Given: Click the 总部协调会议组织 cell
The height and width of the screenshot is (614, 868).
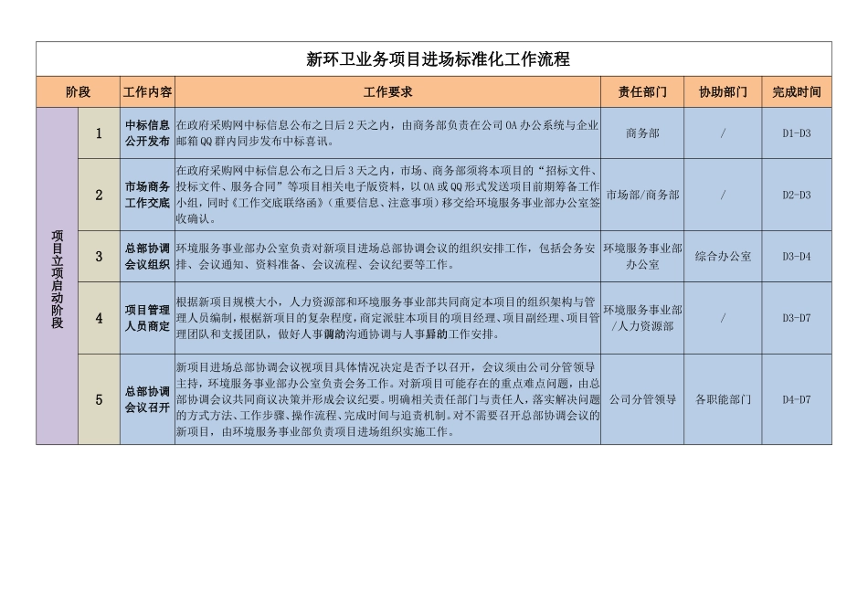Looking at the screenshot, I should (x=147, y=257).
